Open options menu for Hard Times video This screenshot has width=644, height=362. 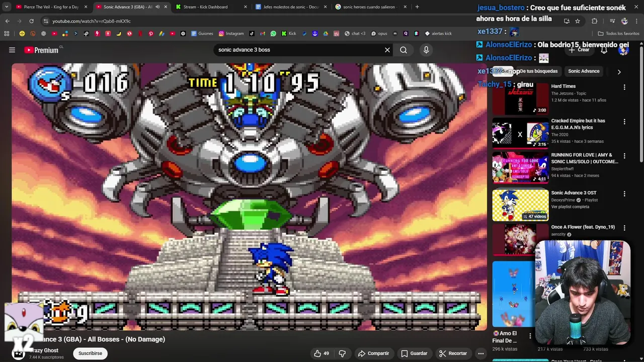(x=624, y=87)
